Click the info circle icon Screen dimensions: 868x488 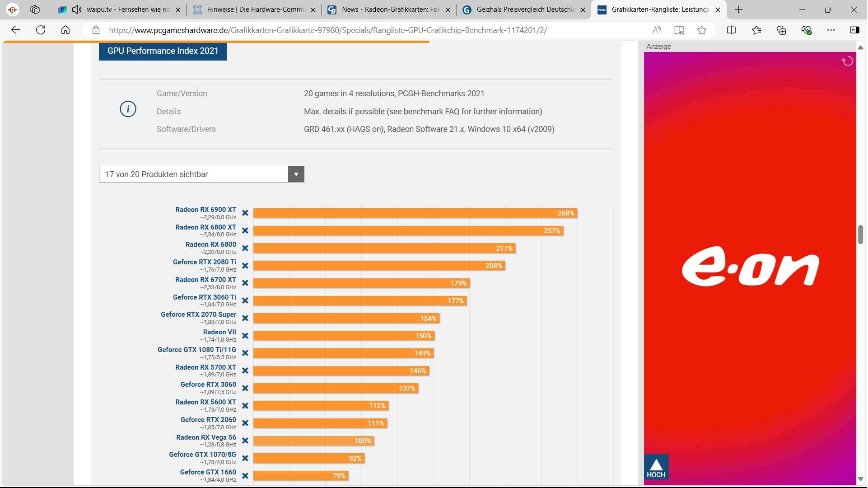coord(128,109)
